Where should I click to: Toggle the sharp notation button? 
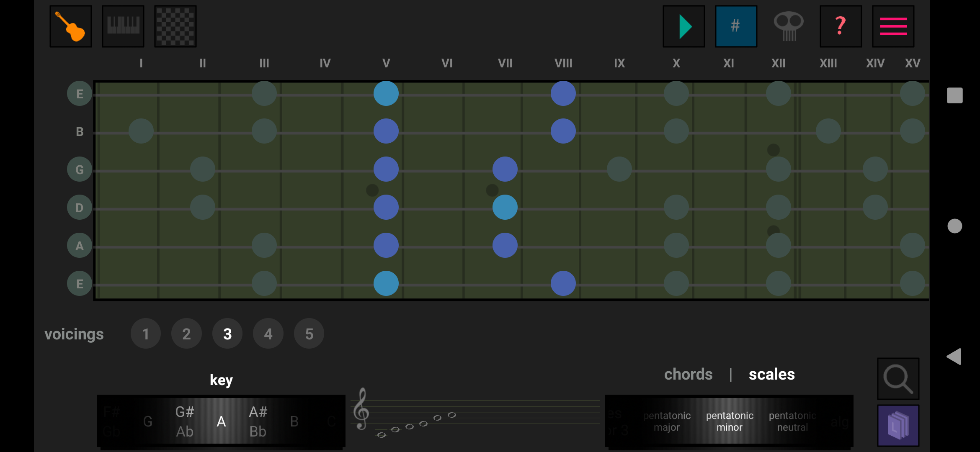point(736,26)
